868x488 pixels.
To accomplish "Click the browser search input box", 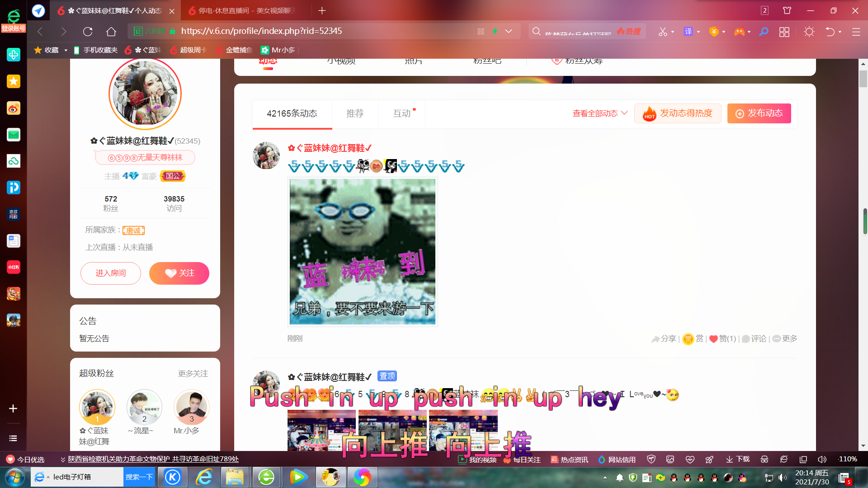I will [x=579, y=32].
